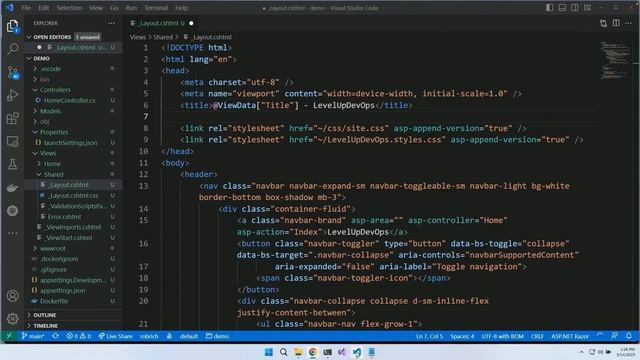Image resolution: width=640 pixels, height=360 pixels.
Task: Click the feedback icon in status bar
Action: 614,336
